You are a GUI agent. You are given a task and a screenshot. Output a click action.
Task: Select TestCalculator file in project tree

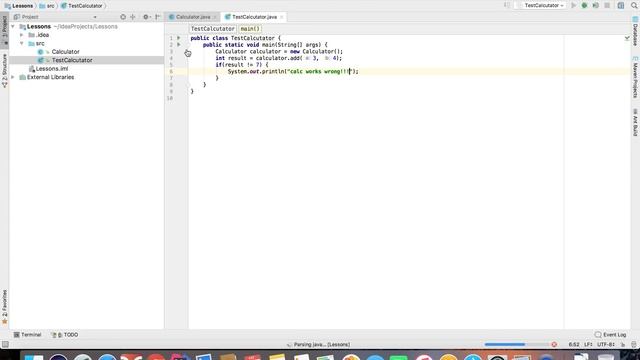click(x=72, y=60)
